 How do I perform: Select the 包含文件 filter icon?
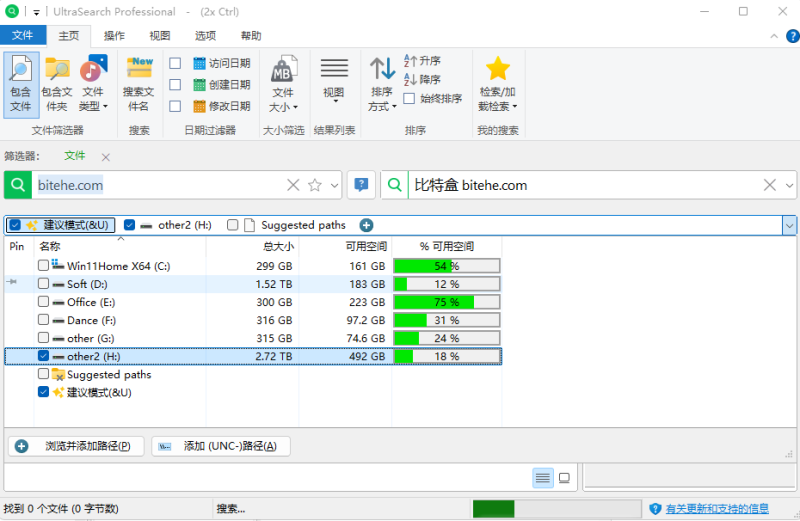[21, 85]
